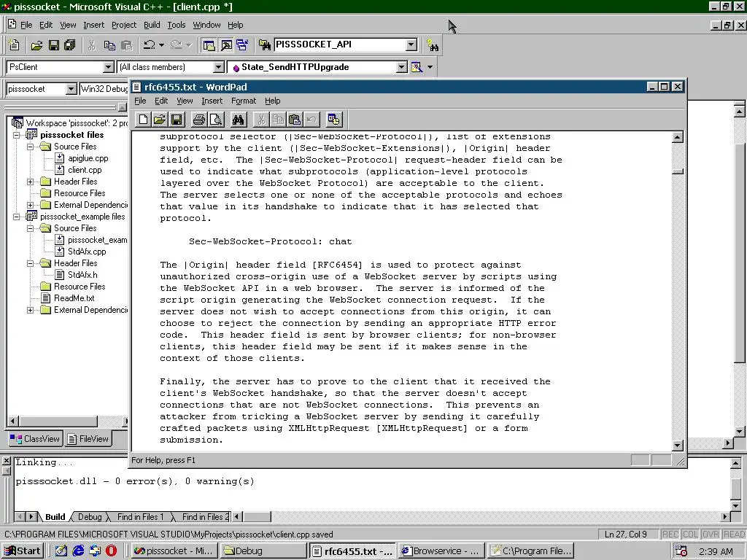
Task: Switch to C:\Program File... taskbar button
Action: point(531,551)
